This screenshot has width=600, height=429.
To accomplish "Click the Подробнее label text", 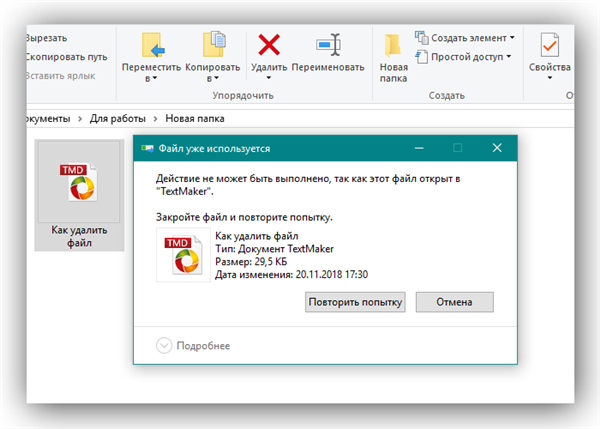I will [x=203, y=346].
